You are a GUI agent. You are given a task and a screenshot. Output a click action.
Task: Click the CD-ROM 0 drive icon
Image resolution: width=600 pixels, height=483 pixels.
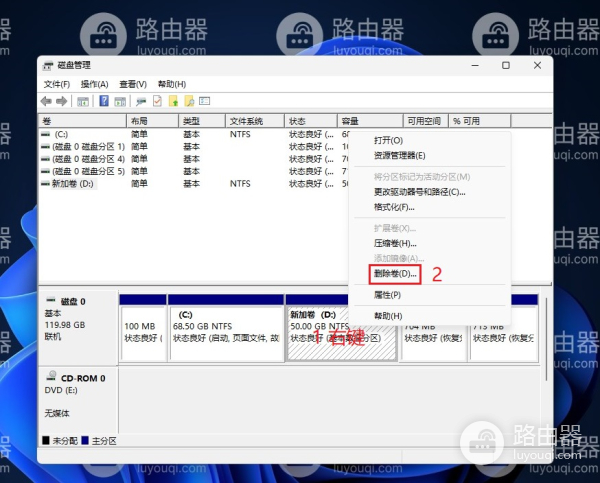coord(51,376)
